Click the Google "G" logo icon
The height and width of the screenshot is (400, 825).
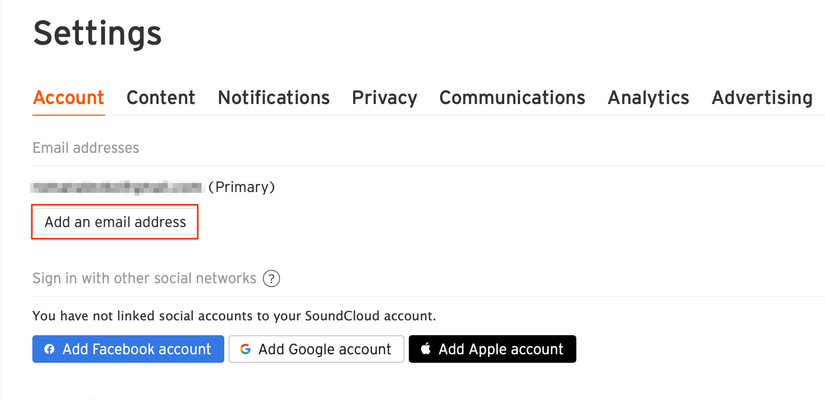coord(244,349)
